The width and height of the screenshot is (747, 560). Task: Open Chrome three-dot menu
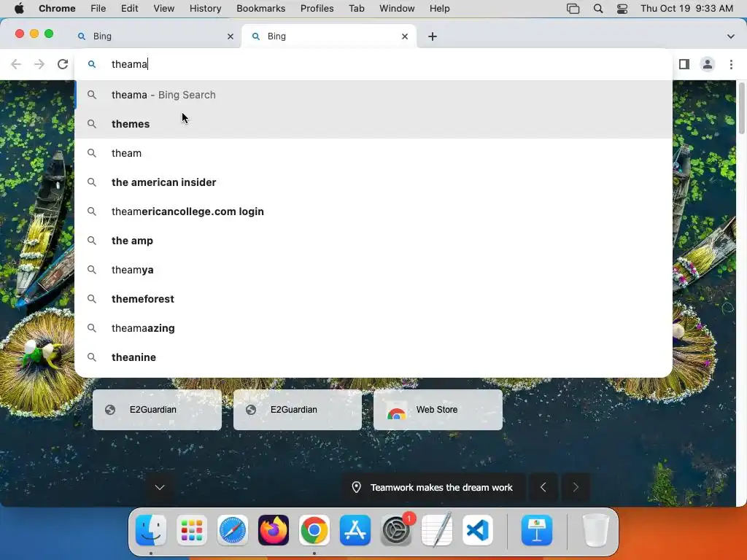731,64
